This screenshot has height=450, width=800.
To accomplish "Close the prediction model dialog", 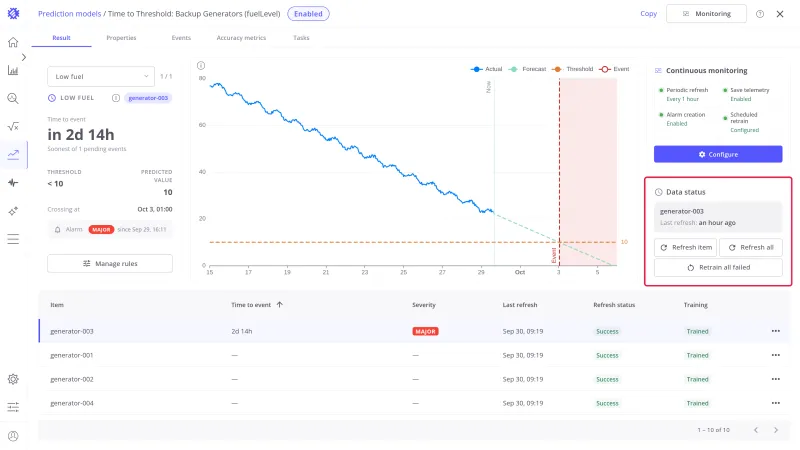I will tap(780, 14).
